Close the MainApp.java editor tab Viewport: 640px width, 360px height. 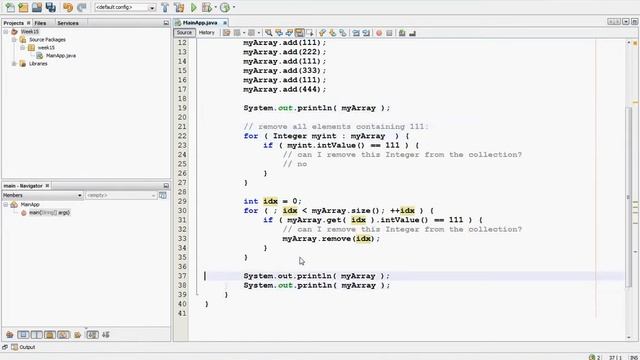[224, 23]
